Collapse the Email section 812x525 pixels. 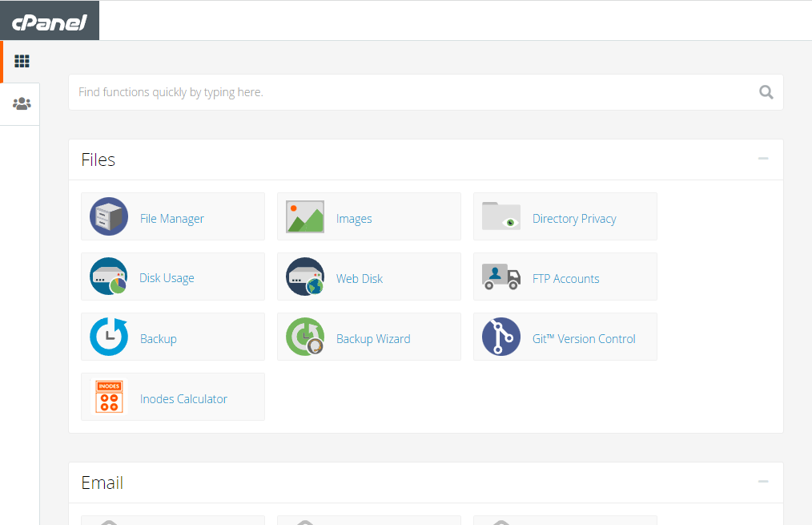pos(763,482)
